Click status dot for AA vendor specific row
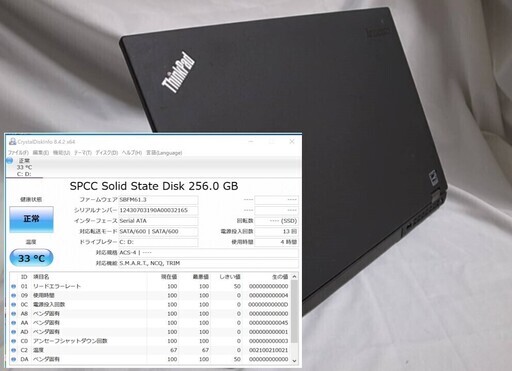The image size is (512, 371). coord(14,323)
